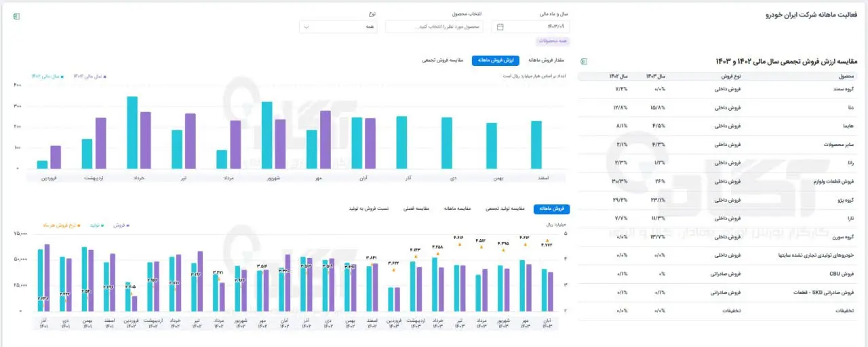Select the فروش CBU table row

click(x=719, y=274)
